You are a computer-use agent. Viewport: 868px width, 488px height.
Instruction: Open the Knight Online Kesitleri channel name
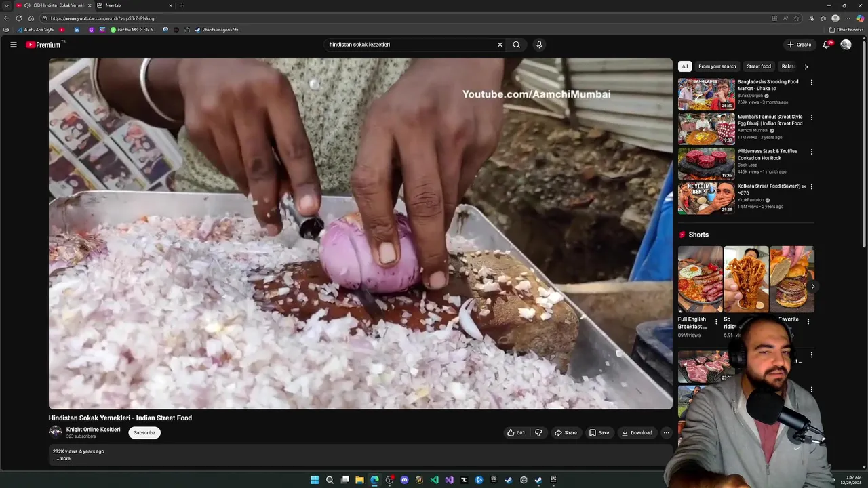tap(93, 429)
